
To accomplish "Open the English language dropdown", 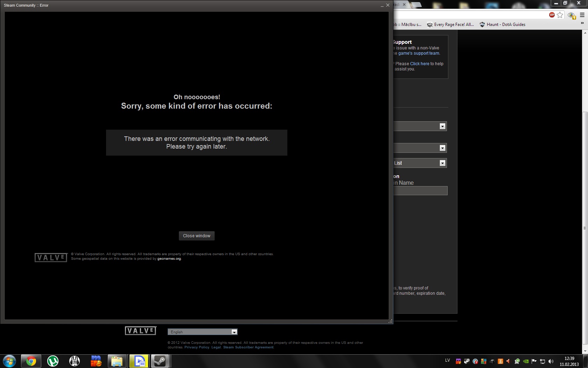I will tap(203, 332).
